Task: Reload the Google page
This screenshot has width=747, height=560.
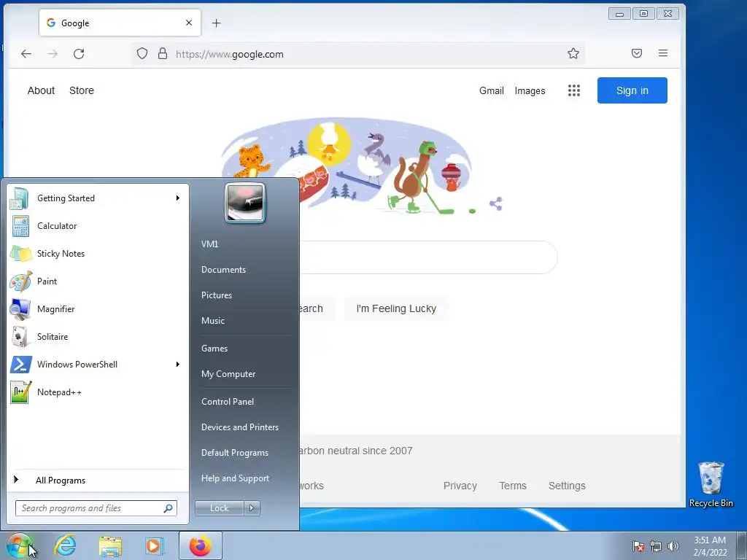Action: click(x=79, y=54)
